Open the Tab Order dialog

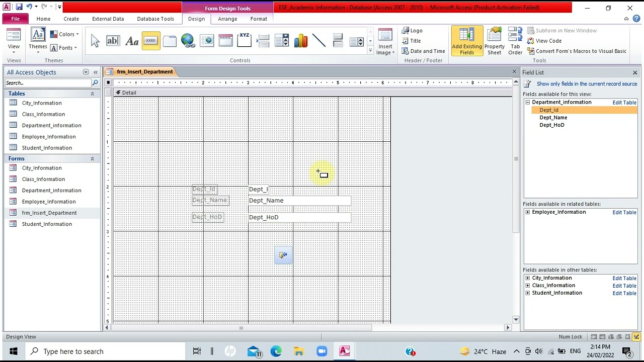pos(515,42)
